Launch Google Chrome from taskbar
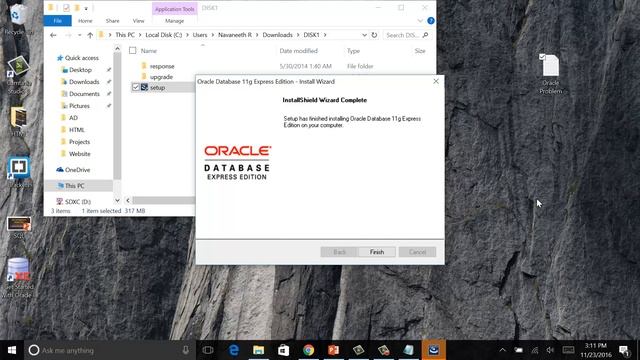This screenshot has height=360, width=640. pos(309,350)
